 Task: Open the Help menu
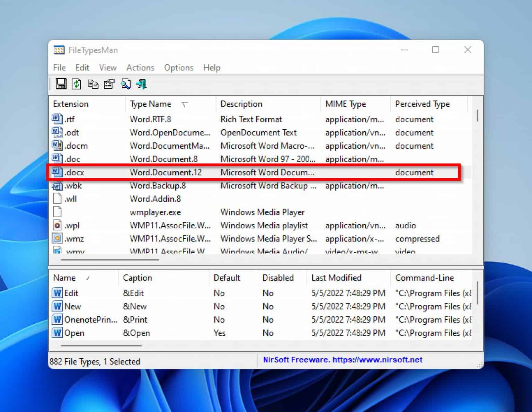(x=211, y=68)
